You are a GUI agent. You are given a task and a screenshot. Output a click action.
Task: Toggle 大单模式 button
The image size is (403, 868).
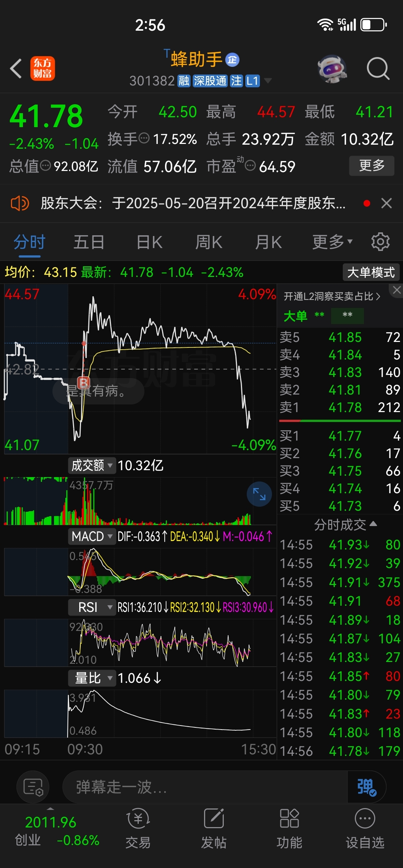371,272
